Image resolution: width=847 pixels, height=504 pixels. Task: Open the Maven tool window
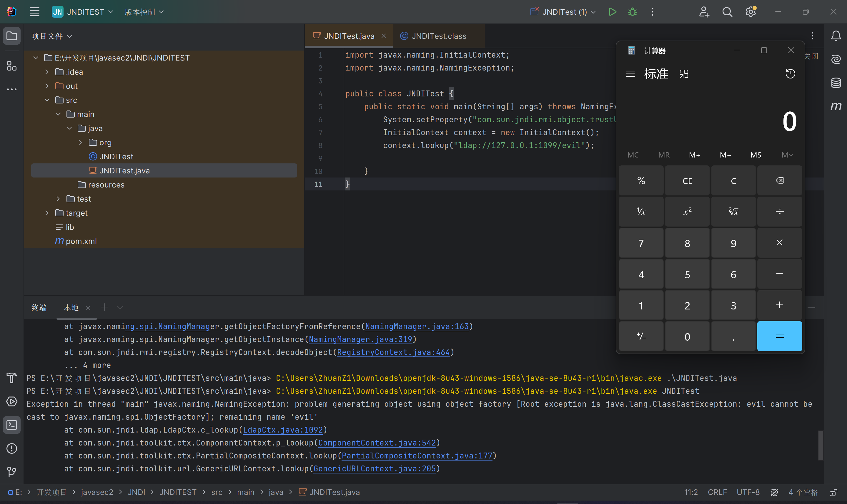pos(836,106)
